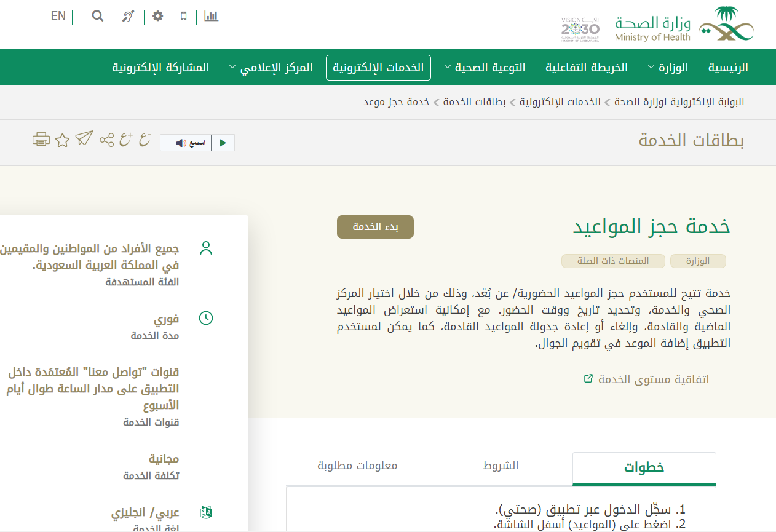
Task: Start audio with green play triangle
Action: click(223, 143)
